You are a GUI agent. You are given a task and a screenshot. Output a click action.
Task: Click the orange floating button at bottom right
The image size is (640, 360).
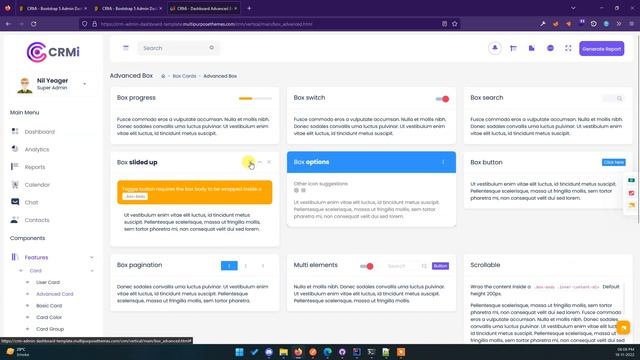point(623,327)
